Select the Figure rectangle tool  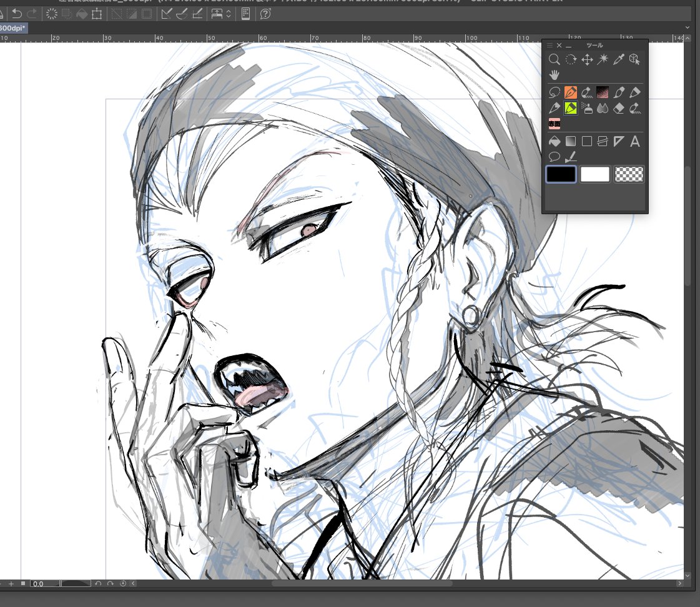[586, 142]
